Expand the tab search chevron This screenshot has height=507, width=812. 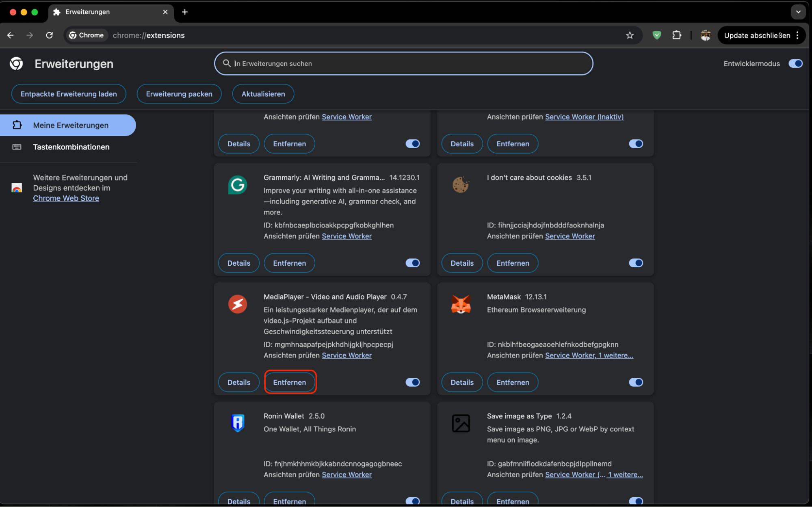[798, 12]
